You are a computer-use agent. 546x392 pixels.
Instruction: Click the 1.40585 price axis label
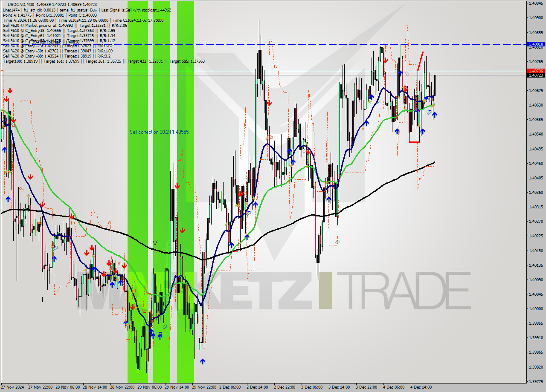[x=536, y=119]
